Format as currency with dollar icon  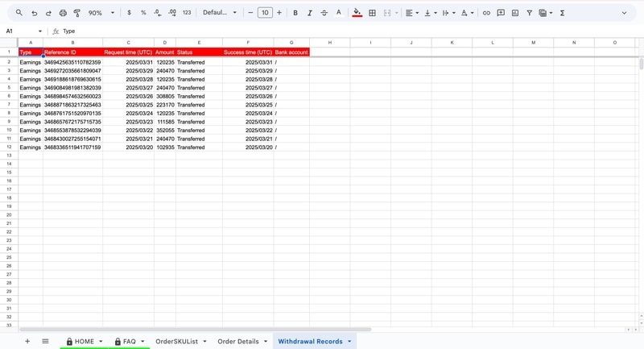[129, 13]
